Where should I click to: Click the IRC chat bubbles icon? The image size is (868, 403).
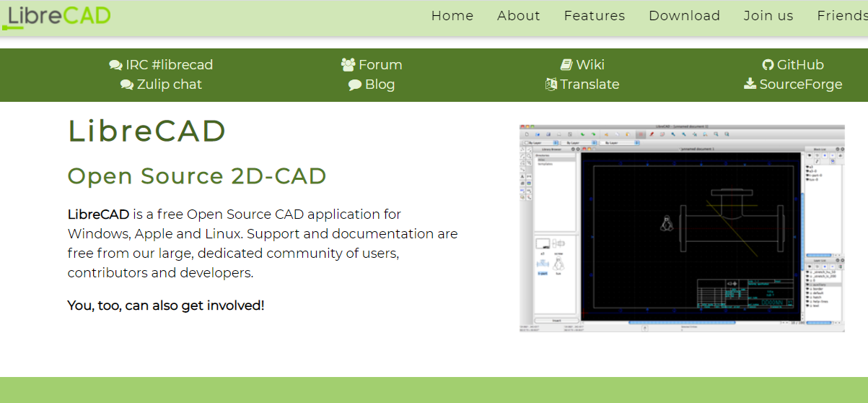[115, 65]
